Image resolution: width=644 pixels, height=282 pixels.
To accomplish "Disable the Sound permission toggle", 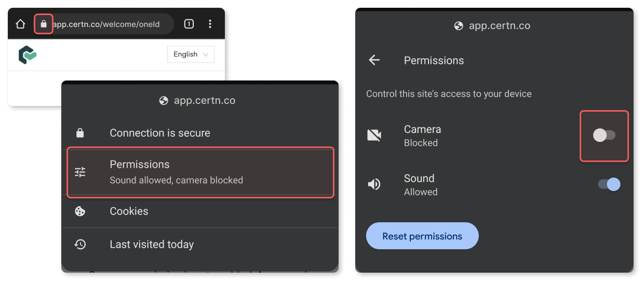I will (609, 184).
